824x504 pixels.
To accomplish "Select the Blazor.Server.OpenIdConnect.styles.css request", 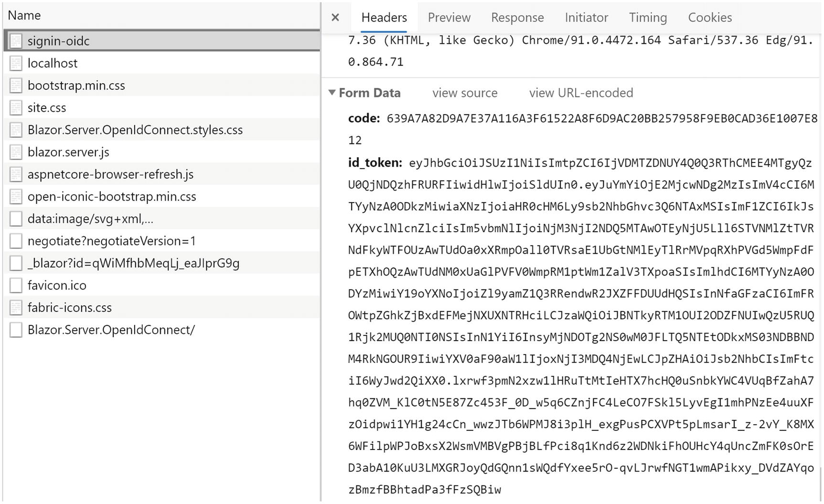I will click(x=135, y=130).
